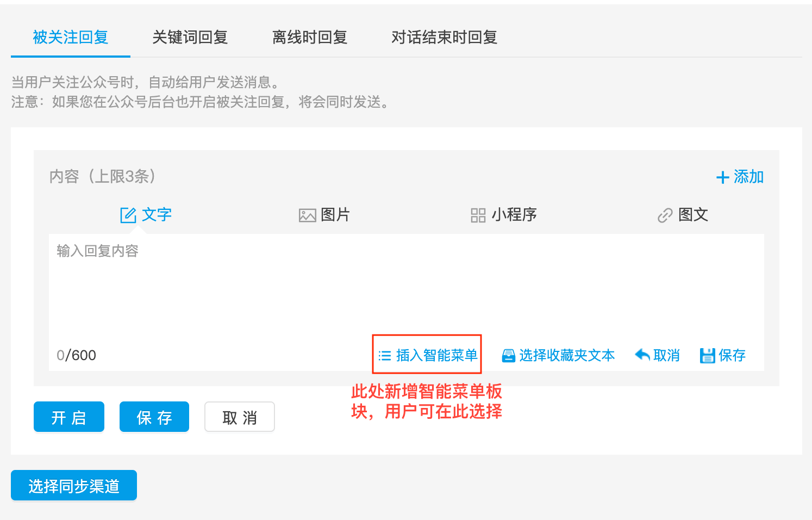The width and height of the screenshot is (812, 520).
Task: Select the 文字 content type tab
Action: coord(146,215)
